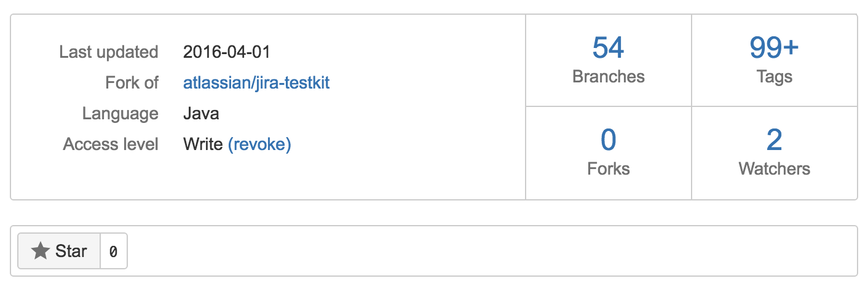Open the atlassian/jira-testkit parent repository link
Screen dimensions: 868x289
256,83
